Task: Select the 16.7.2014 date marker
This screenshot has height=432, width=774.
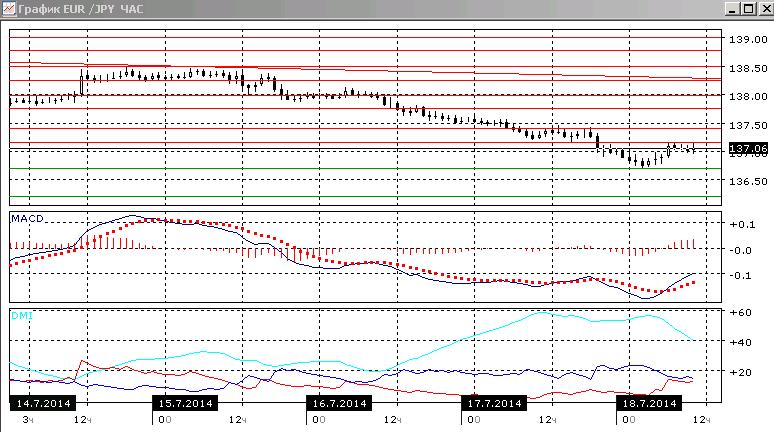Action: click(340, 403)
